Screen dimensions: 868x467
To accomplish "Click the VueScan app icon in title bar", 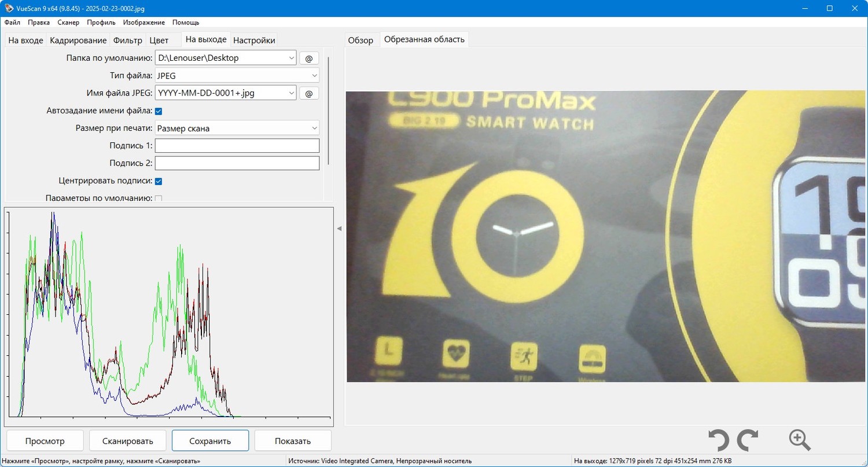I will point(9,8).
